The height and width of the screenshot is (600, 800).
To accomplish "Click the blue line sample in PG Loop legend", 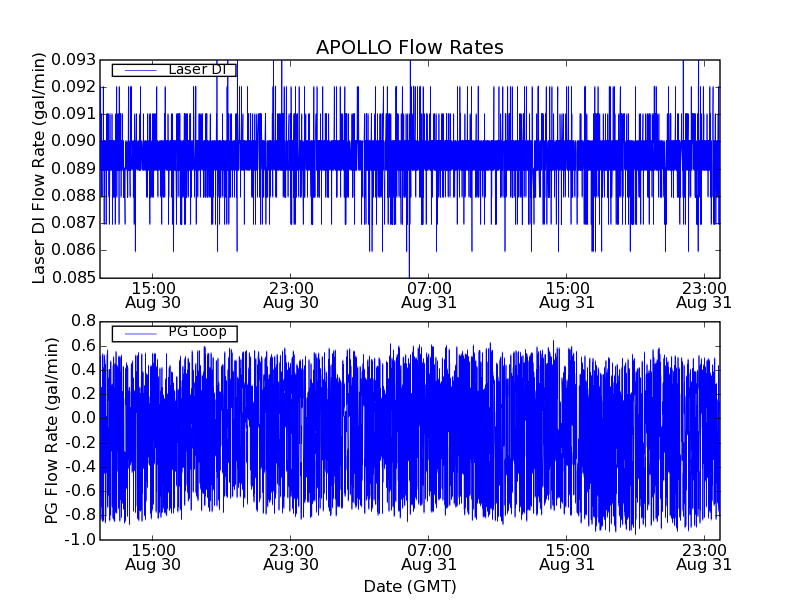I will pos(138,333).
